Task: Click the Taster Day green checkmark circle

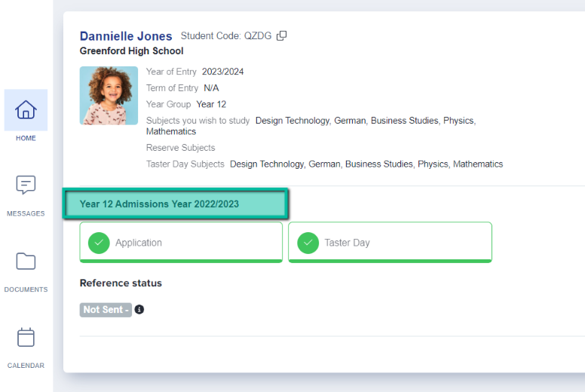Action: point(308,243)
